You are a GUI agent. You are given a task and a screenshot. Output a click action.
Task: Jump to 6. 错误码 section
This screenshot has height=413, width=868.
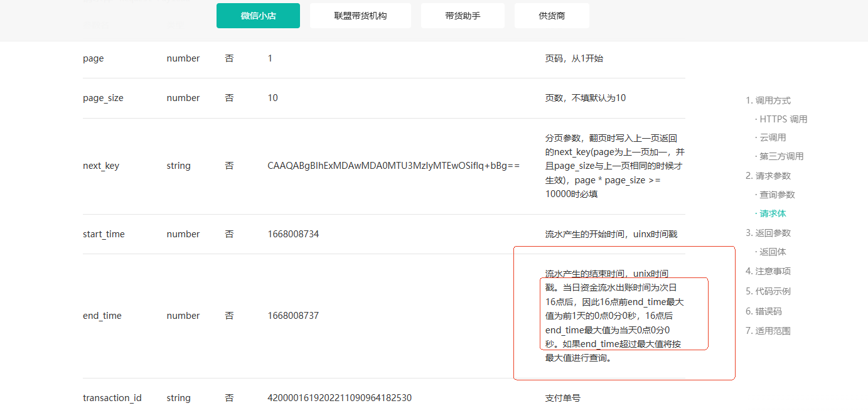[764, 311]
